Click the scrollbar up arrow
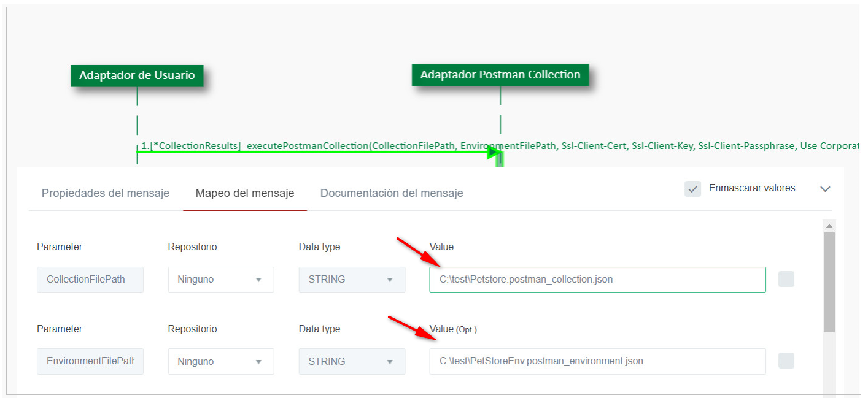 [x=829, y=226]
